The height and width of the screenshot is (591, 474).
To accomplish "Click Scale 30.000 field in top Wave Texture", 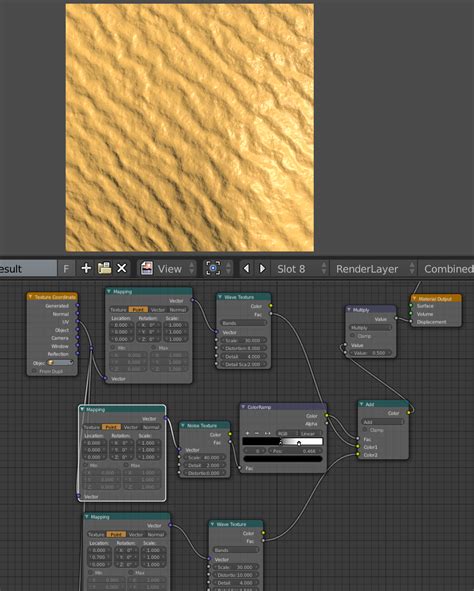I will (243, 340).
